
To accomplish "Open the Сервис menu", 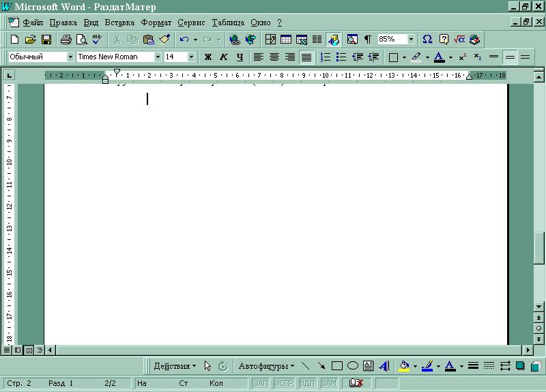I will tap(191, 22).
